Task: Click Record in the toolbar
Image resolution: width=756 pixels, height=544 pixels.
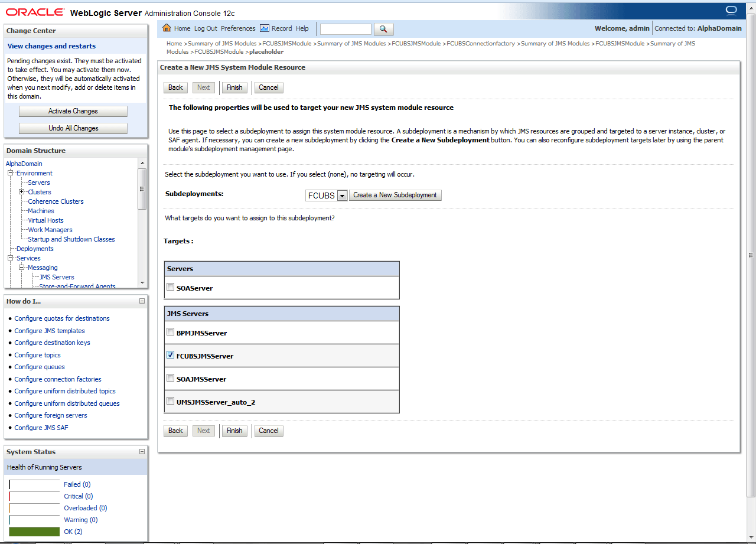Action: pyautogui.click(x=282, y=28)
